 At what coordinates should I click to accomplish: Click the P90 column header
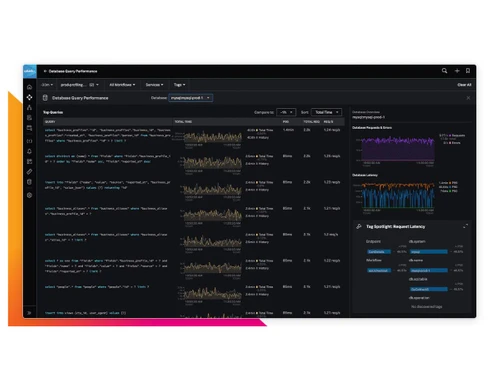click(286, 122)
